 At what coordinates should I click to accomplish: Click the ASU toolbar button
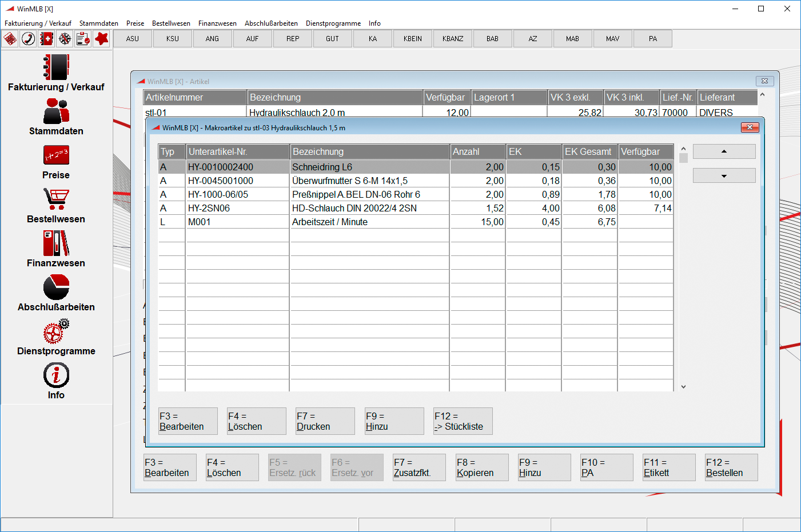[133, 39]
